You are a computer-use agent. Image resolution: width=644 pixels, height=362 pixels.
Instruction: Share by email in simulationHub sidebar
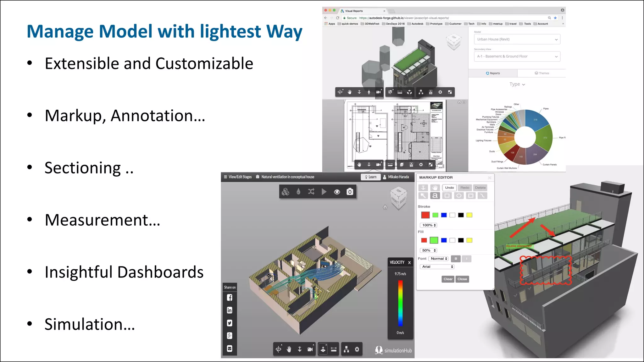(x=230, y=348)
